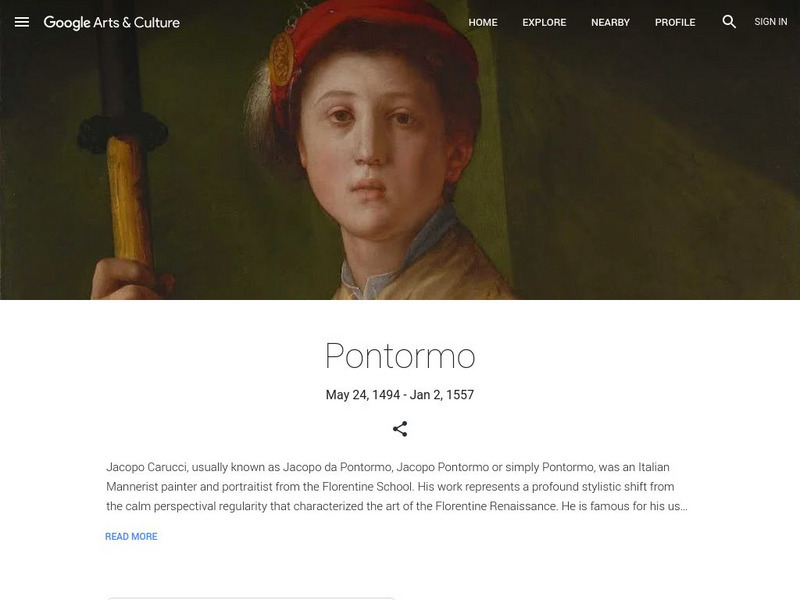
Task: Click the Google Arts & Culture logo
Action: click(x=111, y=22)
